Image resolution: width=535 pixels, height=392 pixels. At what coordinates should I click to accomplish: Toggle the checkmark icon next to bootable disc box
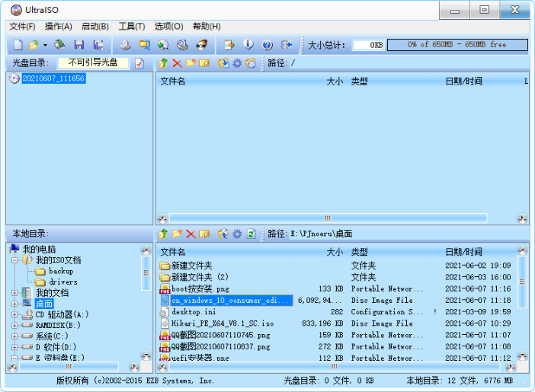tap(139, 63)
